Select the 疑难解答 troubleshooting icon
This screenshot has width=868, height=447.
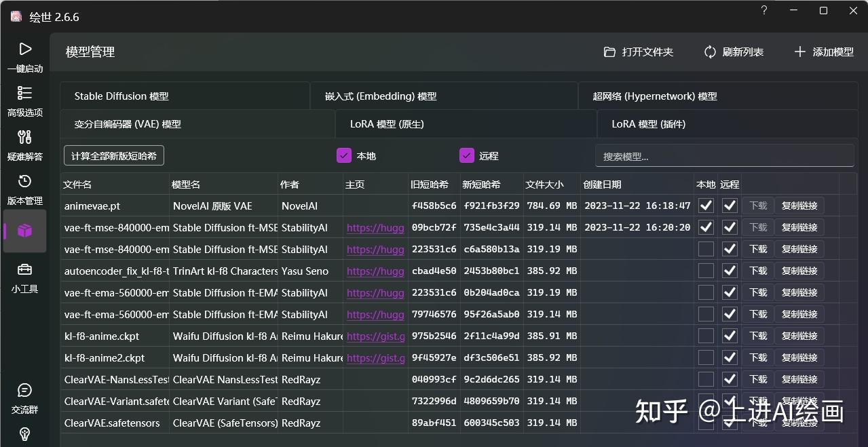click(x=25, y=138)
